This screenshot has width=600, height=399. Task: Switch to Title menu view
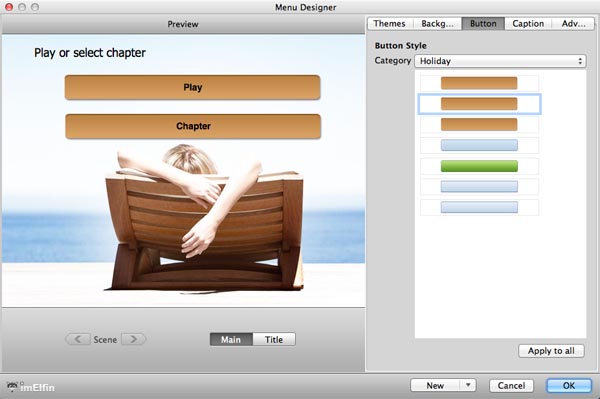tap(274, 339)
